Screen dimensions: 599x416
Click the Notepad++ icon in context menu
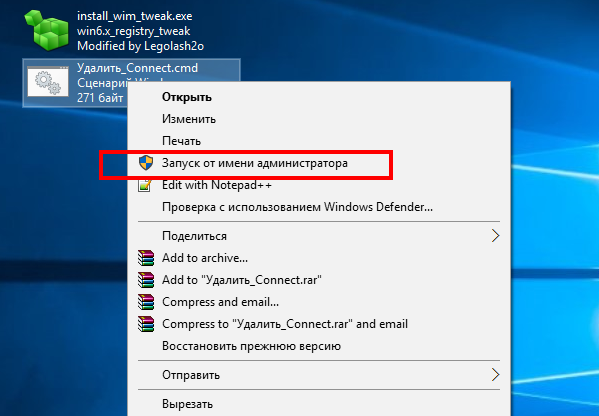click(x=145, y=185)
